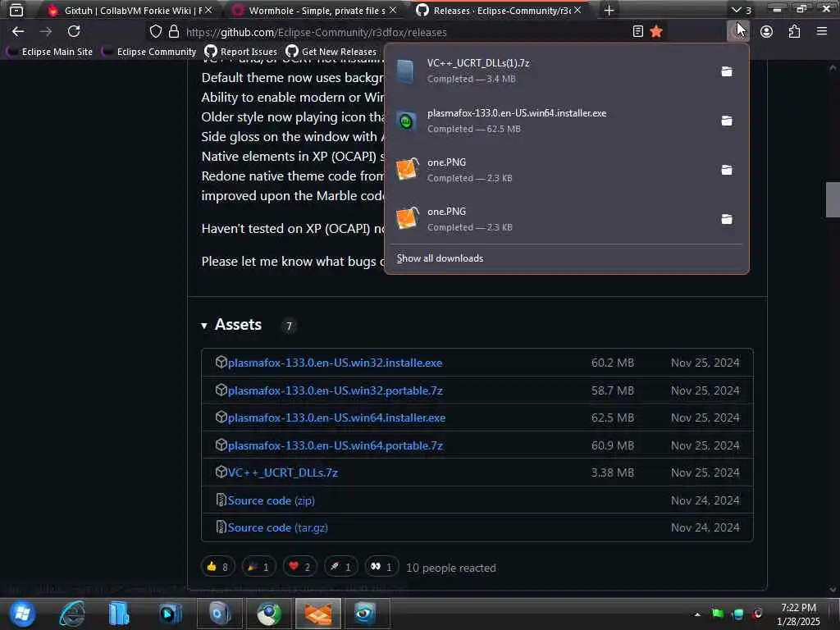Screen dimensions: 840x630
Task: Download Source code (tar.gz)
Action: point(277,527)
